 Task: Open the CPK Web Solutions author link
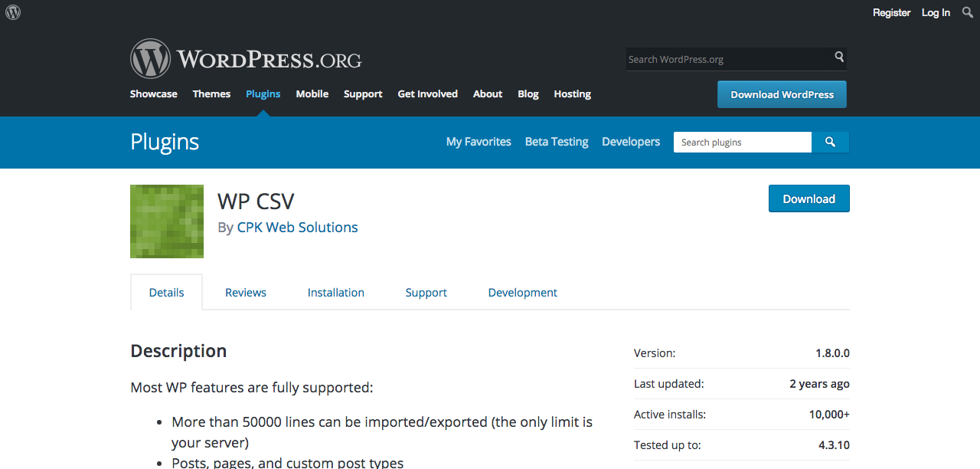point(298,228)
